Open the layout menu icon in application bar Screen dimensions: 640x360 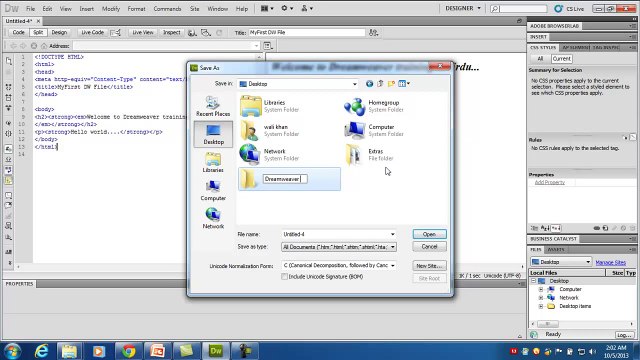267,8
